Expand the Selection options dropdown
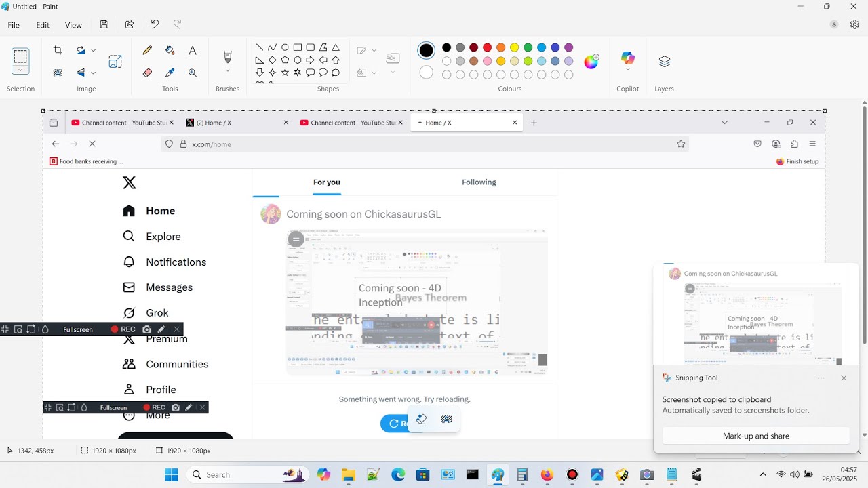 tap(20, 70)
